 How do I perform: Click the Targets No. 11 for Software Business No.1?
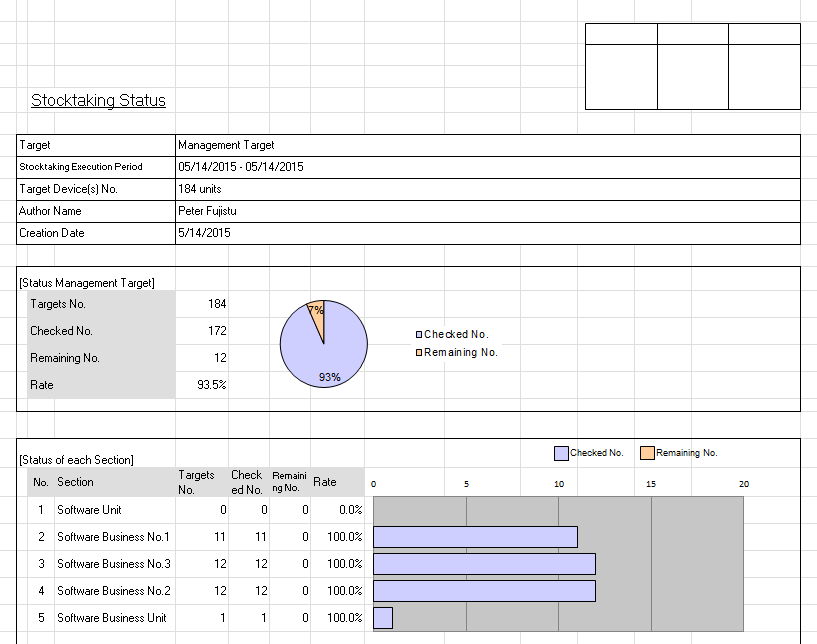[220, 537]
